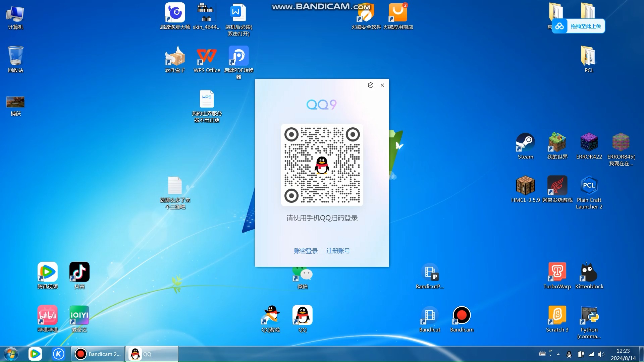
Task: Open QQ login settings hexagon icon
Action: pos(370,85)
